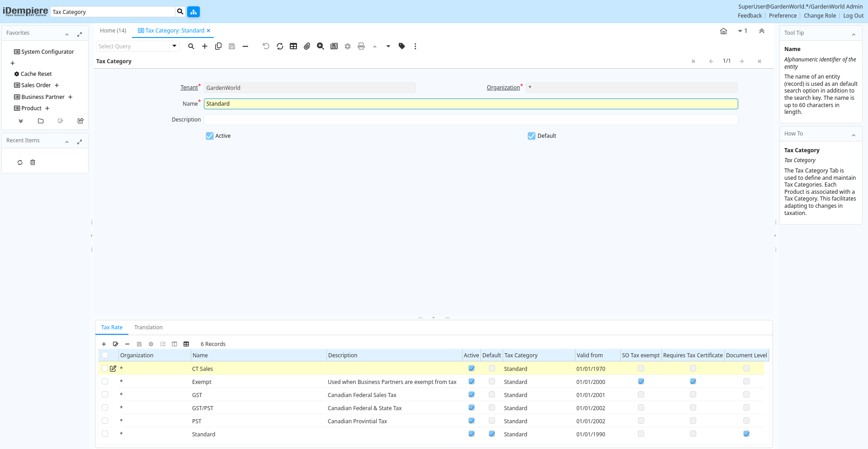Collapse the Tool Tip panel
The height and width of the screenshot is (449, 868).
pyautogui.click(x=854, y=34)
